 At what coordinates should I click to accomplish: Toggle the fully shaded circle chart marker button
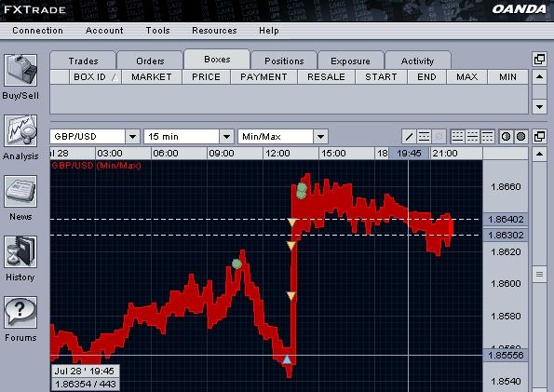520,137
